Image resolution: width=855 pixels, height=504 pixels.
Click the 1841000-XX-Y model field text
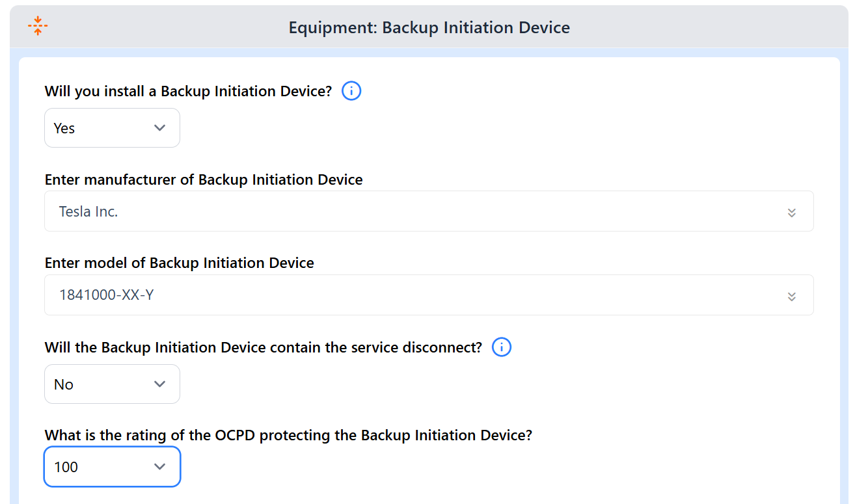click(x=107, y=295)
